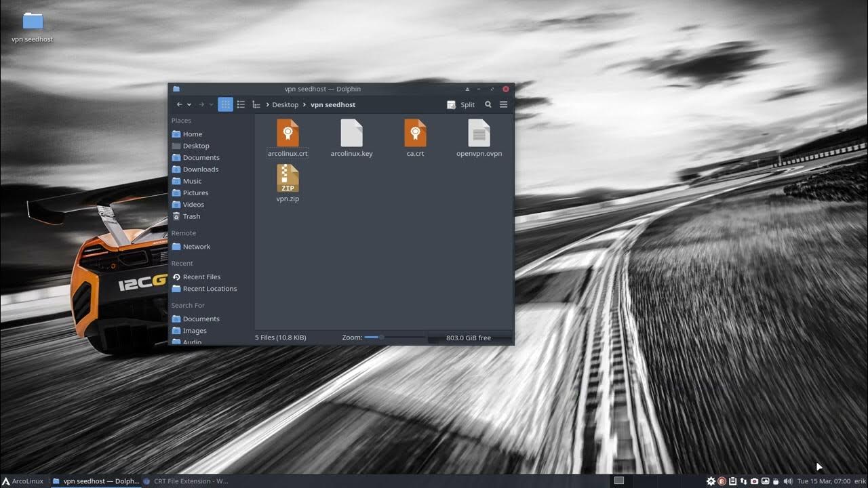Open the ArcoLinux application menu
The height and width of the screenshot is (488, 868).
[x=23, y=481]
